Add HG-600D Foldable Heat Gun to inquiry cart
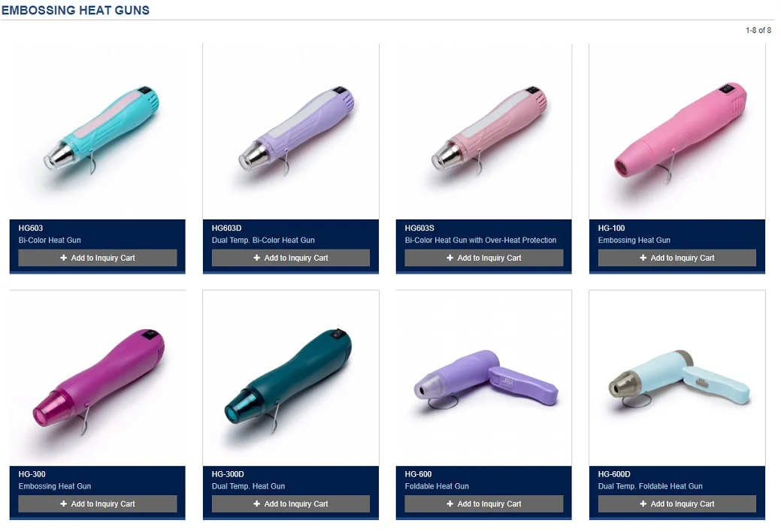Viewport: 781px width, 532px height. click(677, 503)
